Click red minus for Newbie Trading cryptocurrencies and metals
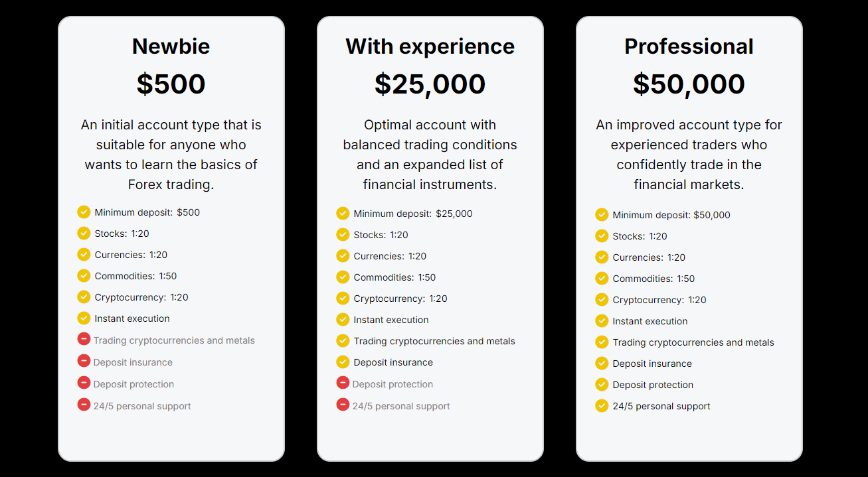Screen dimensions: 868x477 point(84,339)
